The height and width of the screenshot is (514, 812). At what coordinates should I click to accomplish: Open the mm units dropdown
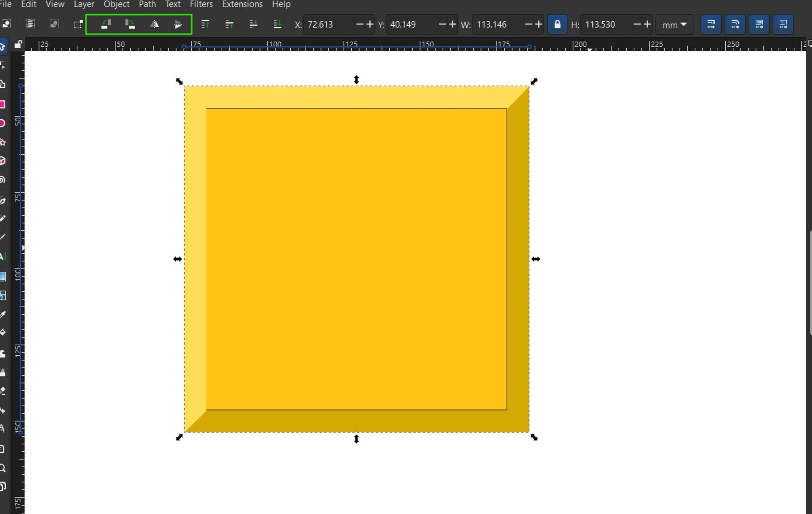coord(674,25)
